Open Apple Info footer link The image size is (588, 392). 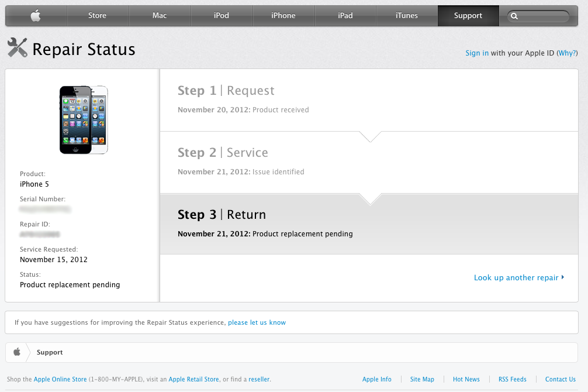(x=377, y=379)
